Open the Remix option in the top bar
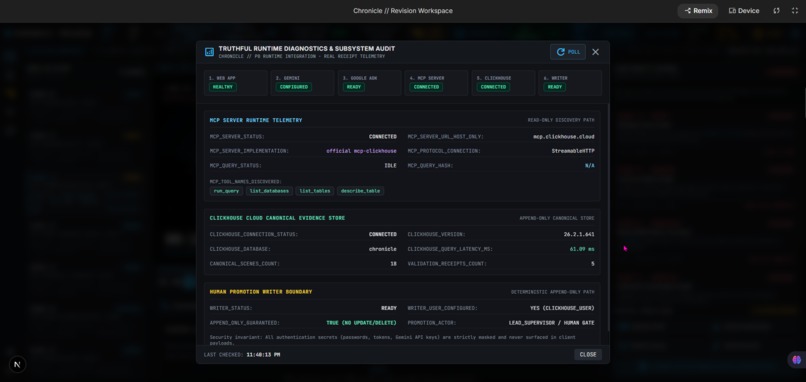Viewport: 806px width, 382px height. pyautogui.click(x=698, y=11)
